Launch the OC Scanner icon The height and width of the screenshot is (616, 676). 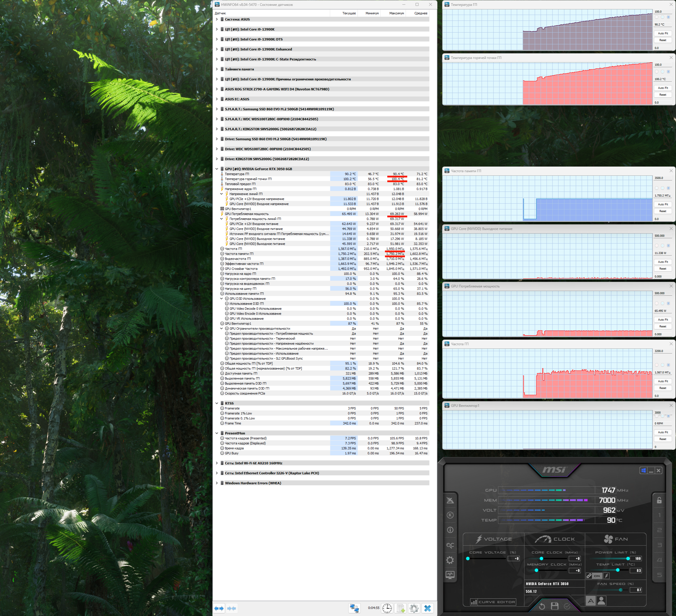coord(450,545)
